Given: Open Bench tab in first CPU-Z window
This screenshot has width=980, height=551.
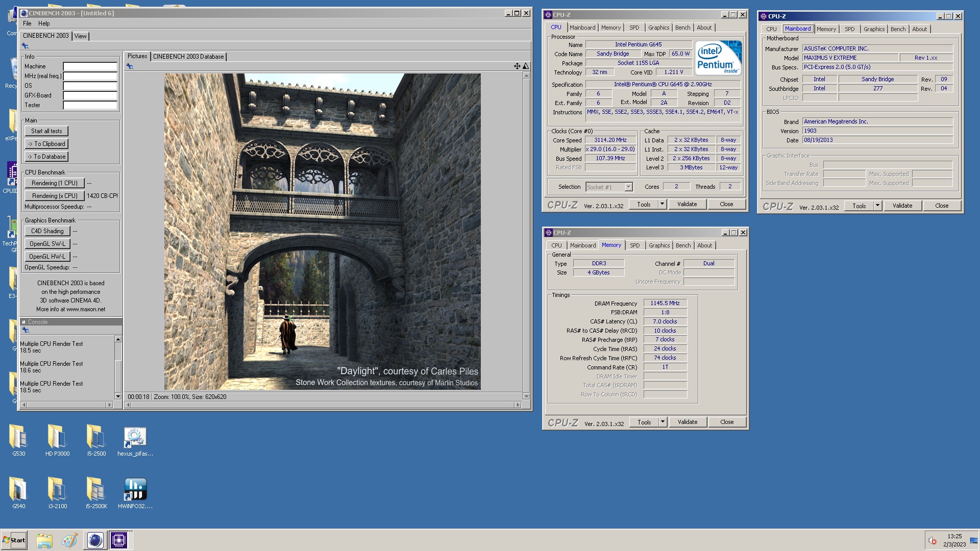Looking at the screenshot, I should click(x=682, y=28).
